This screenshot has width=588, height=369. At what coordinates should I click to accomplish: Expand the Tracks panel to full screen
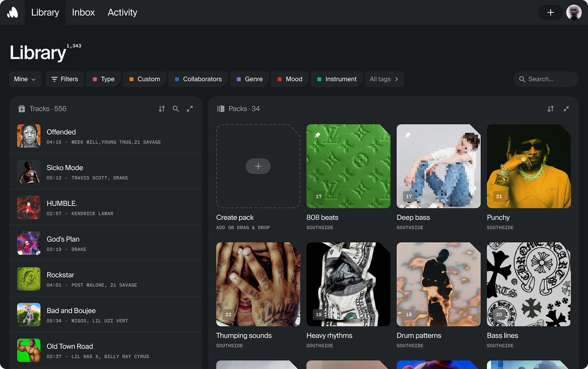190,109
